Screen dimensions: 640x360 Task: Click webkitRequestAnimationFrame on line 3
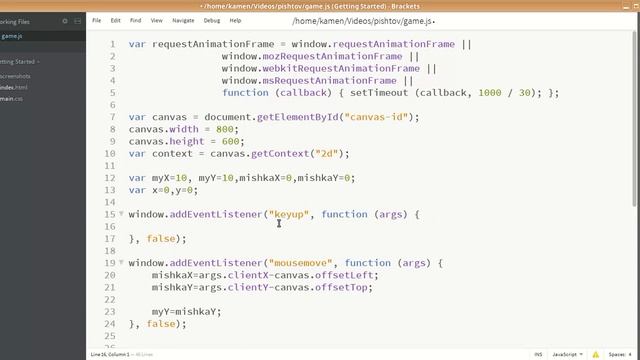tap(341, 69)
